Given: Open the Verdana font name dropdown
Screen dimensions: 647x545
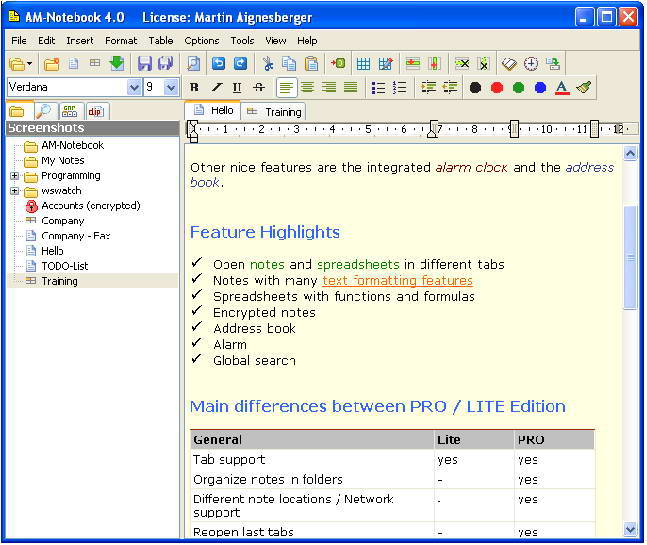Looking at the screenshot, I should [x=134, y=87].
